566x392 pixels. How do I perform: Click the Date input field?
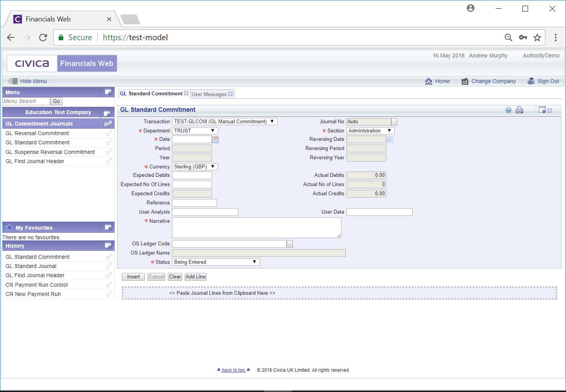click(192, 139)
